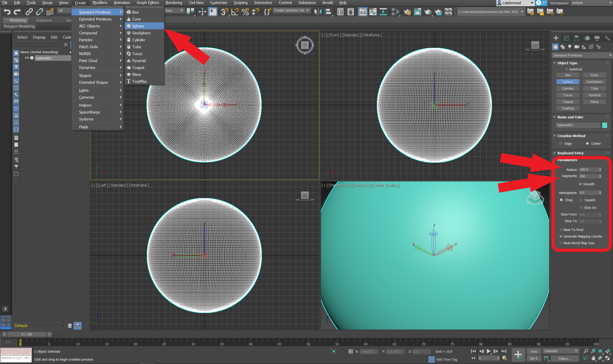Switch to the Utilities wrench tab
613x364 pixels.
pos(607,38)
